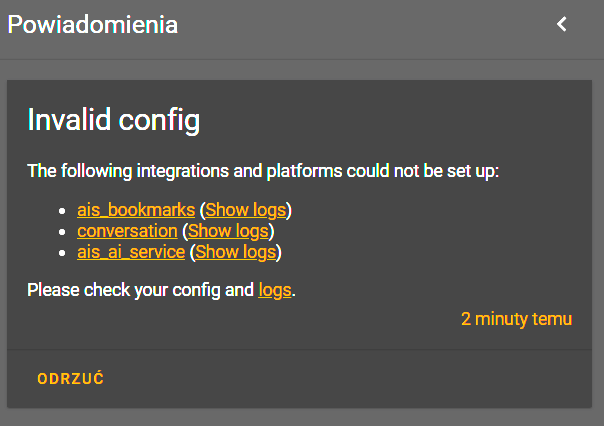Screen dimensions: 604x426
Task: Click the 'Invalid config' heading
Action: coord(113,121)
